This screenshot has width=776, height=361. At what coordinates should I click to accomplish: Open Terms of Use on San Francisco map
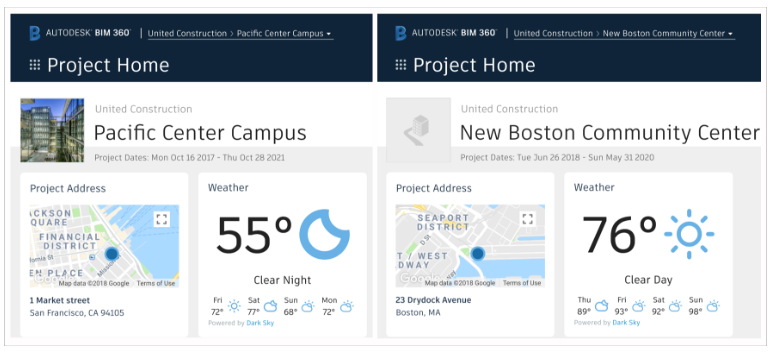(156, 283)
